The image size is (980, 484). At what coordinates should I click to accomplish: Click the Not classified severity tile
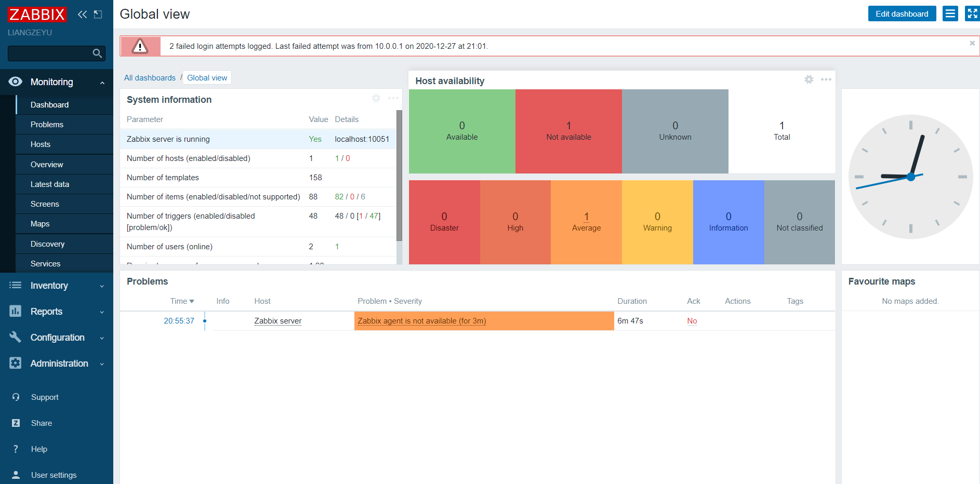(x=800, y=222)
